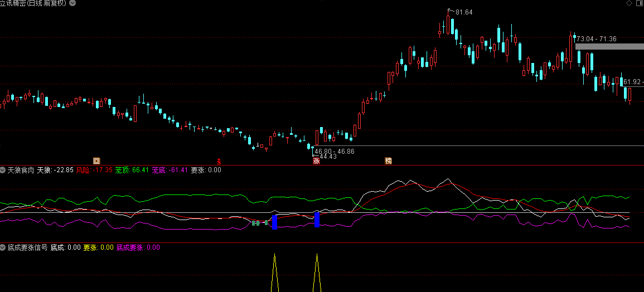Toggle the side panel icon at top right
Image resolution: width=644 pixels, height=292 pixels.
click(638, 3)
